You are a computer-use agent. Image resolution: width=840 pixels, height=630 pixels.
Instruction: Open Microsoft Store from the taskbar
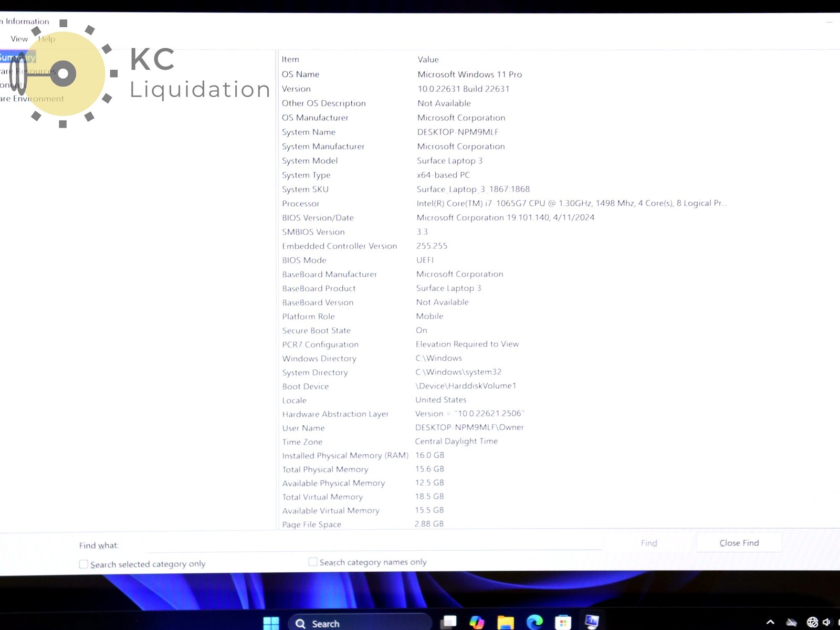tap(563, 623)
